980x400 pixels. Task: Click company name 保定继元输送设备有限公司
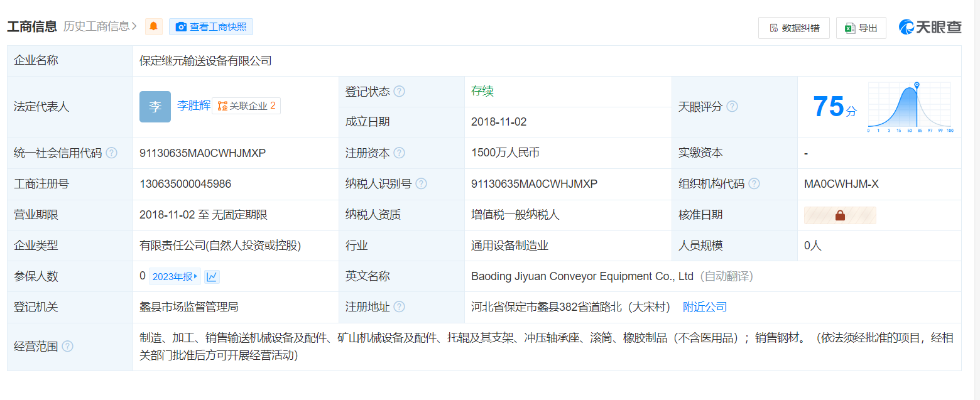tap(205, 61)
